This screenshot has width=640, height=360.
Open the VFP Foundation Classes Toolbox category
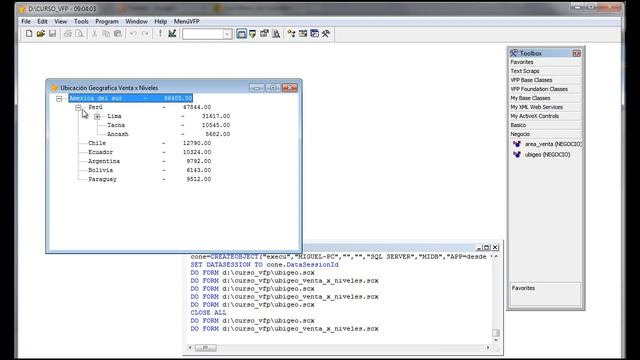click(545, 89)
